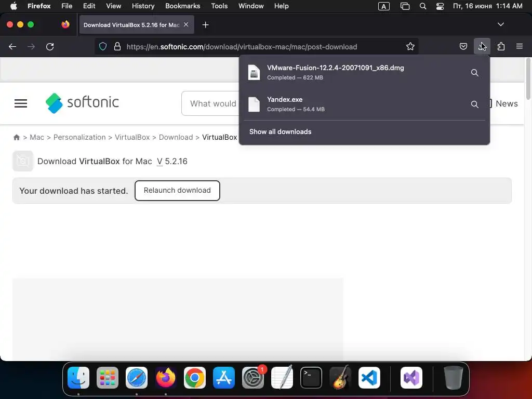
Task: Save page to Pocket
Action: pos(463,46)
